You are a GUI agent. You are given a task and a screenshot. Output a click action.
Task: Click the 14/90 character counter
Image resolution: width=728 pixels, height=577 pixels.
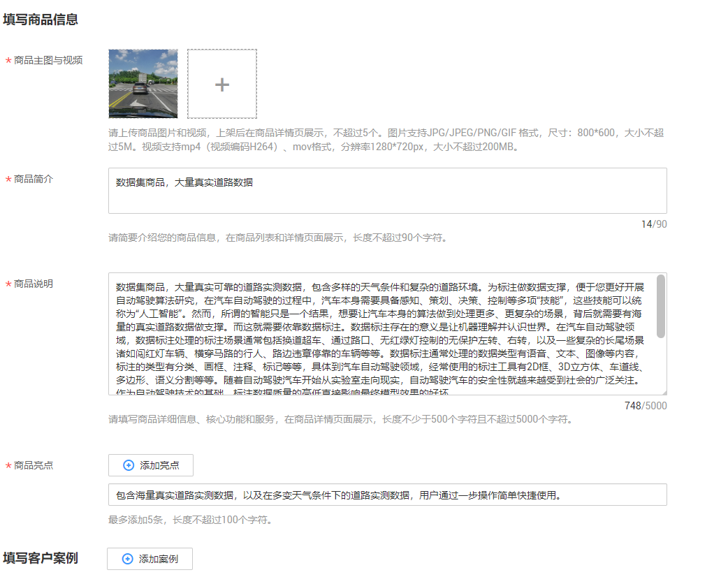pyautogui.click(x=654, y=224)
